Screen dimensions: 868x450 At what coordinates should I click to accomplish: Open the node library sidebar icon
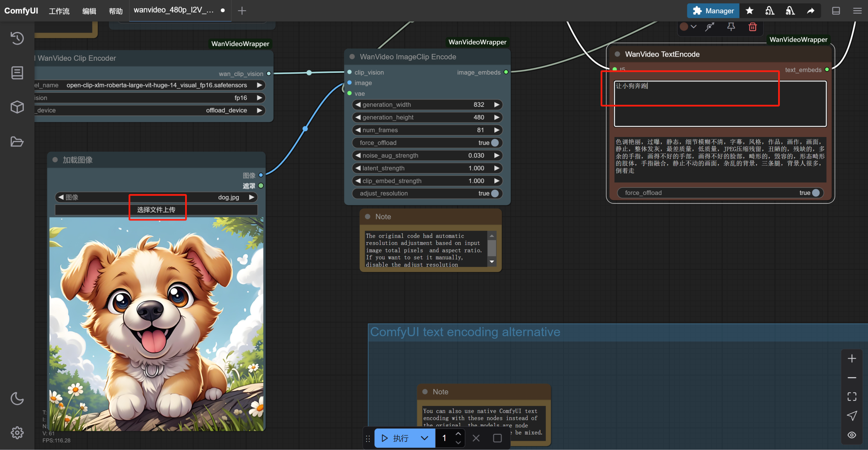pos(17,73)
